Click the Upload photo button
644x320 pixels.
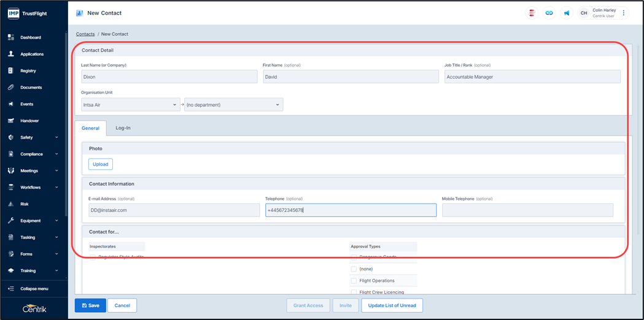[100, 164]
